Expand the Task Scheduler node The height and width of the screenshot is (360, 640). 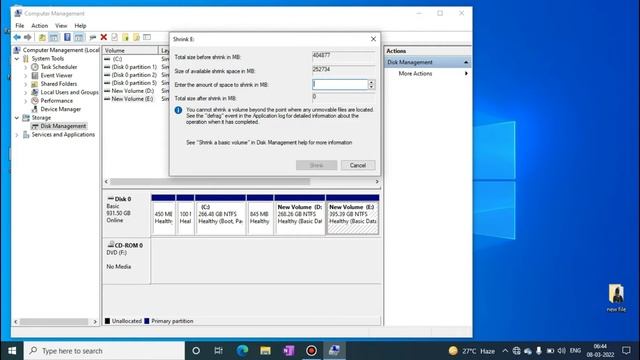26,67
